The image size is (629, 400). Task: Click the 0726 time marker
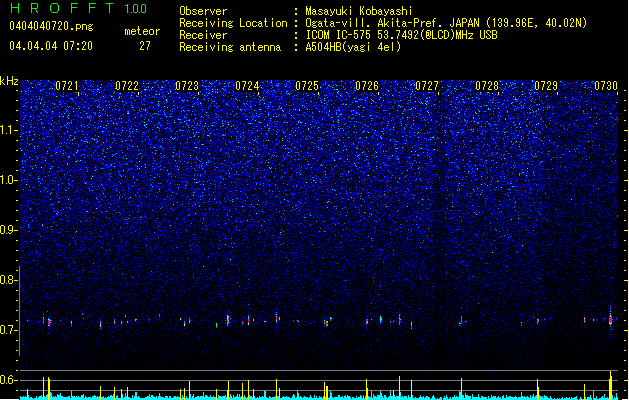(367, 86)
